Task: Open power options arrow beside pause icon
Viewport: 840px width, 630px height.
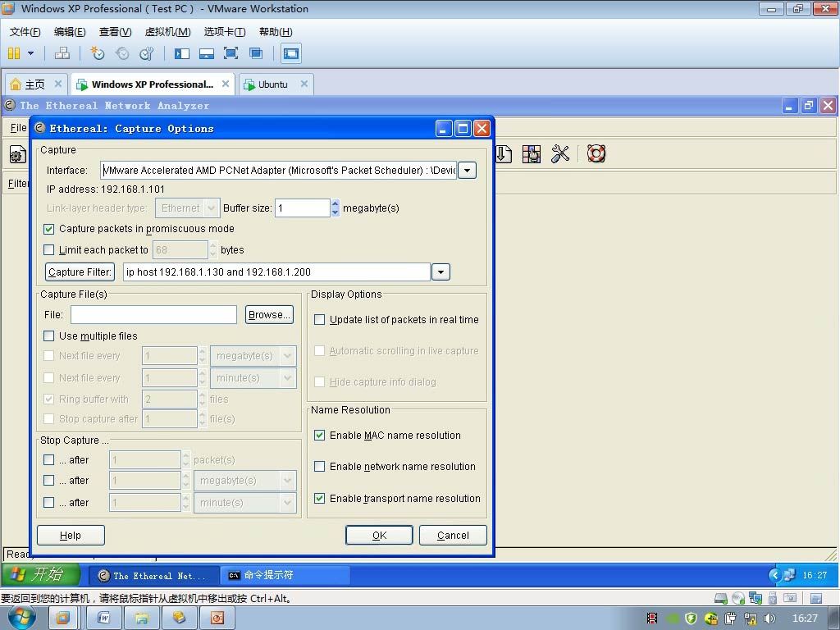Action: click(30, 53)
